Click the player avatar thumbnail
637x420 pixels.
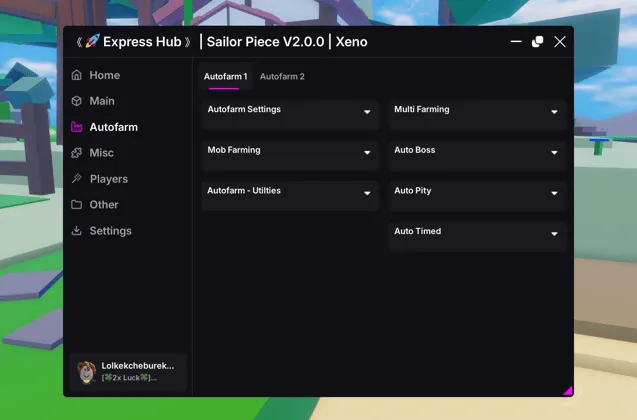[87, 372]
